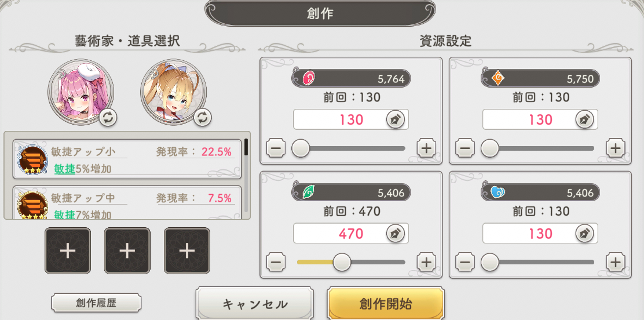This screenshot has width=644, height=320.
Task: Select the 敏捷アップ小 skill entry
Action: click(x=127, y=159)
